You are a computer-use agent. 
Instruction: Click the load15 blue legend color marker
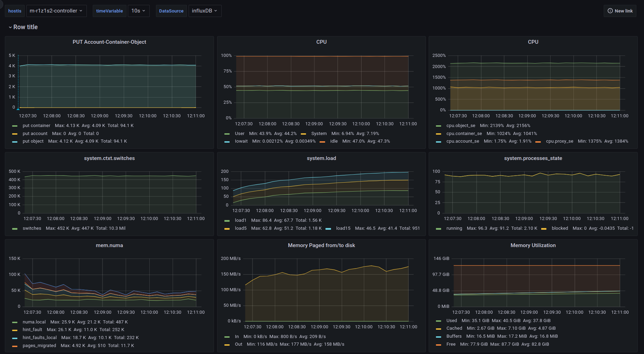(x=328, y=229)
